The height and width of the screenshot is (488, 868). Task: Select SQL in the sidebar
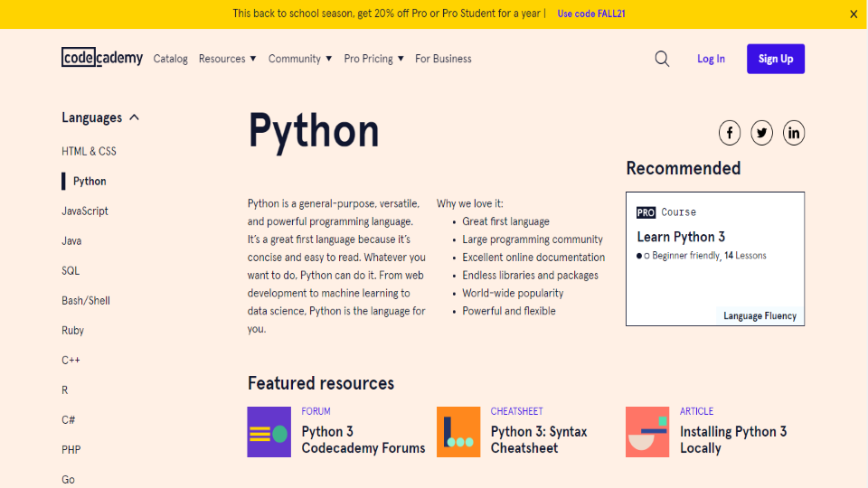coord(71,270)
